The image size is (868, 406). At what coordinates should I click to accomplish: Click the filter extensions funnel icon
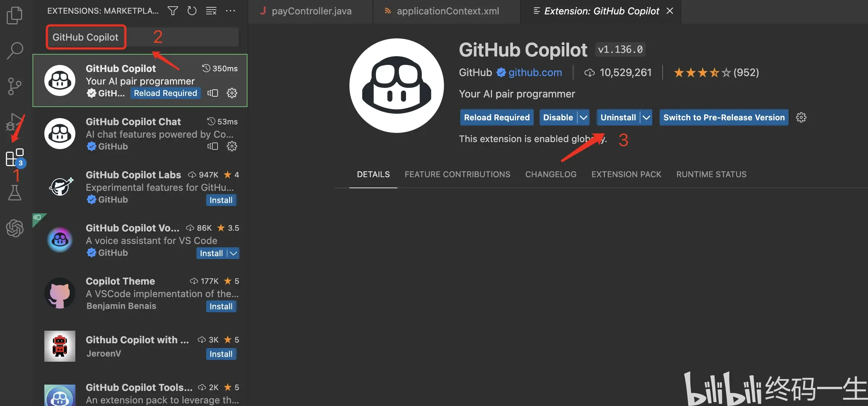[172, 11]
